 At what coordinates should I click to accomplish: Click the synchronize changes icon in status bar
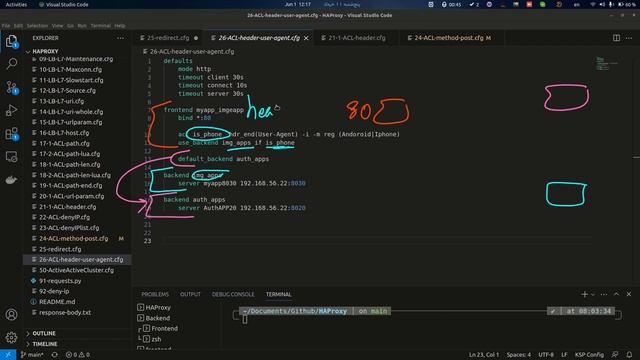tap(54, 355)
